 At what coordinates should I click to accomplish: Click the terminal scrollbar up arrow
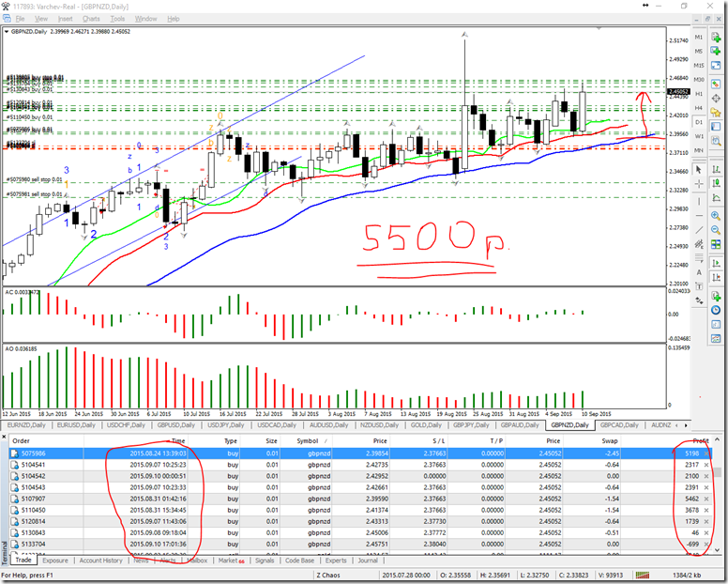click(x=717, y=439)
